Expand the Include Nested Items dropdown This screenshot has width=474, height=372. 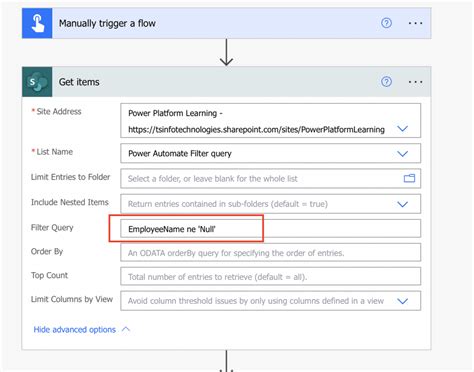[403, 204]
